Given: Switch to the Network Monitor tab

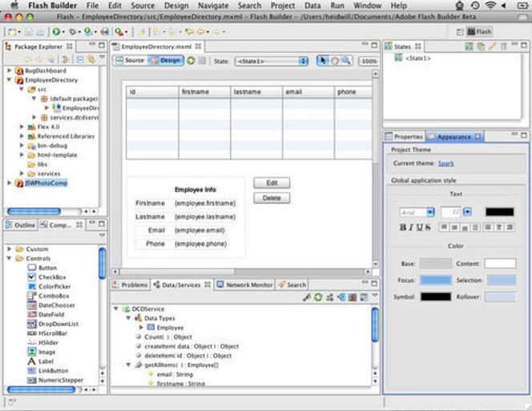Looking at the screenshot, I should click(244, 284).
